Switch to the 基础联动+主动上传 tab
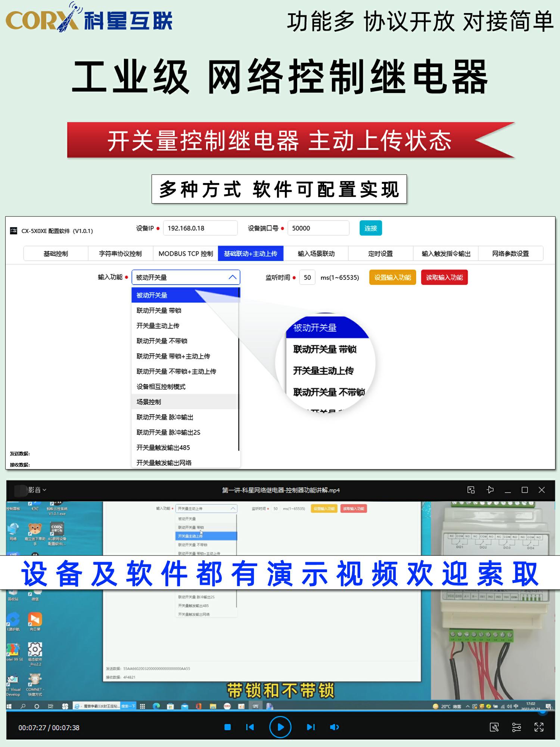 251,254
